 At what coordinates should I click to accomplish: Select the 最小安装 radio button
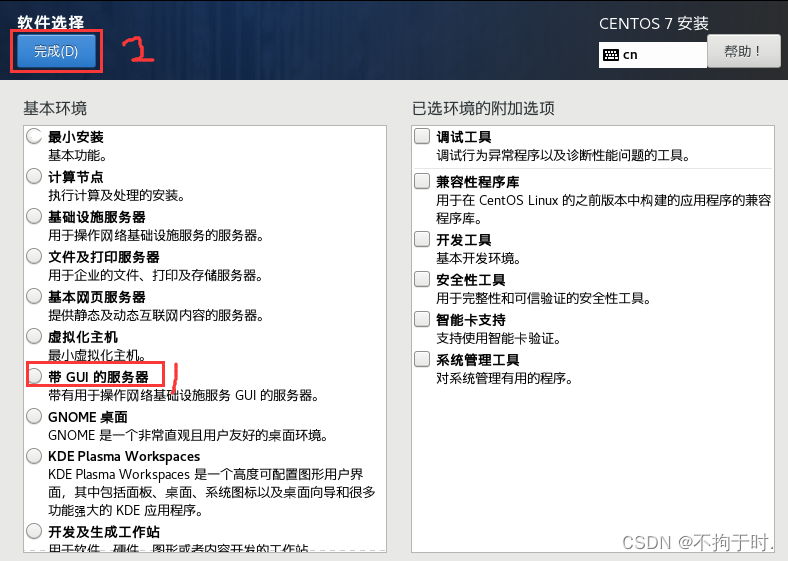pyautogui.click(x=34, y=136)
